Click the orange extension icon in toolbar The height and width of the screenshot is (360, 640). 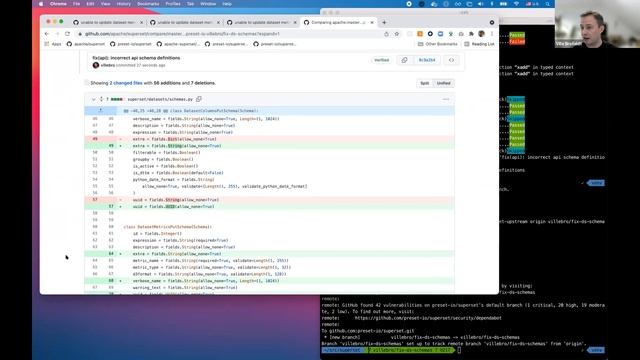click(x=420, y=34)
